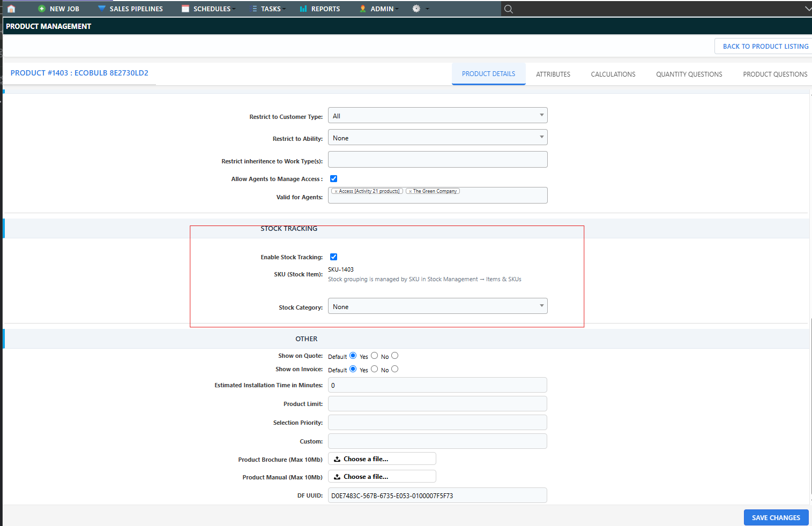
Task: Open Restrict to Ability dropdown
Action: (x=437, y=138)
